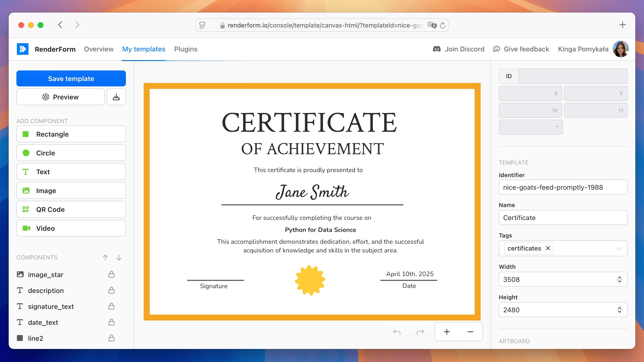Toggle lock for image_star component

[x=111, y=274]
